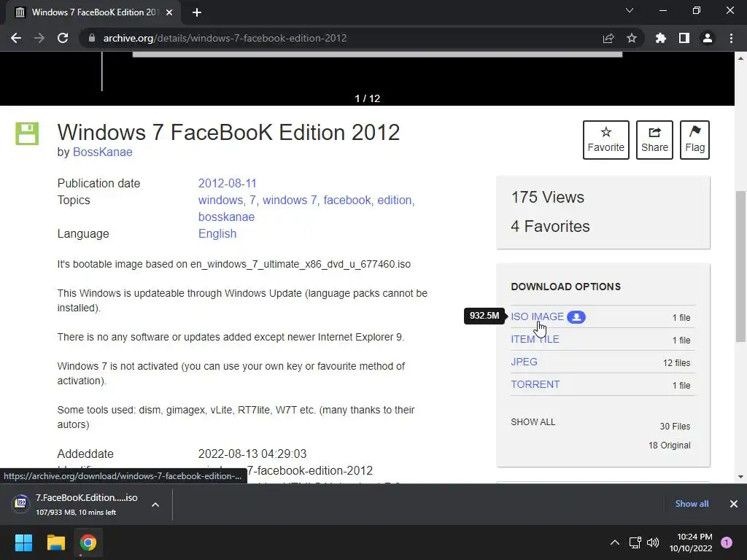This screenshot has height=560, width=747.
Task: Click the scrollbar down arrow
Action: click(740, 477)
